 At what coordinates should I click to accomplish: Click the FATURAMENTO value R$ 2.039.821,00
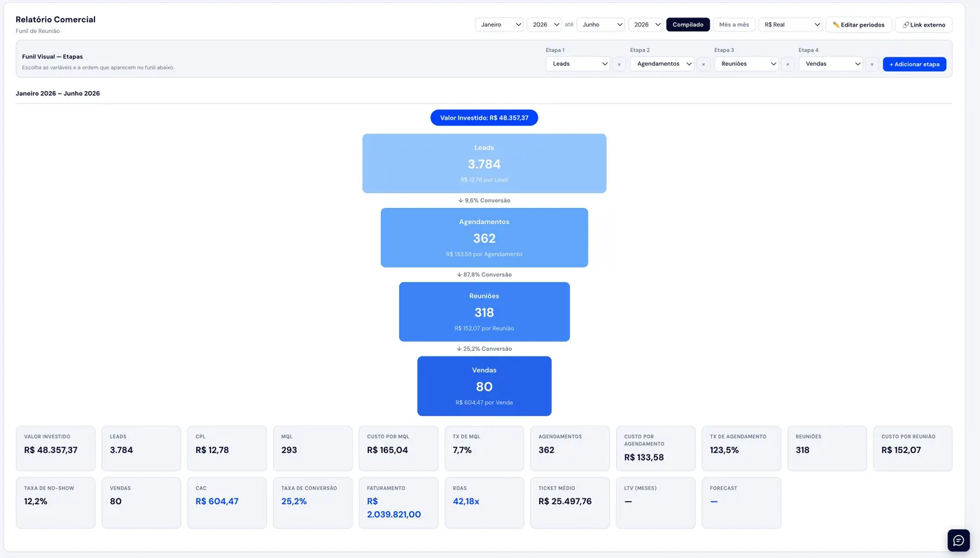pos(394,508)
